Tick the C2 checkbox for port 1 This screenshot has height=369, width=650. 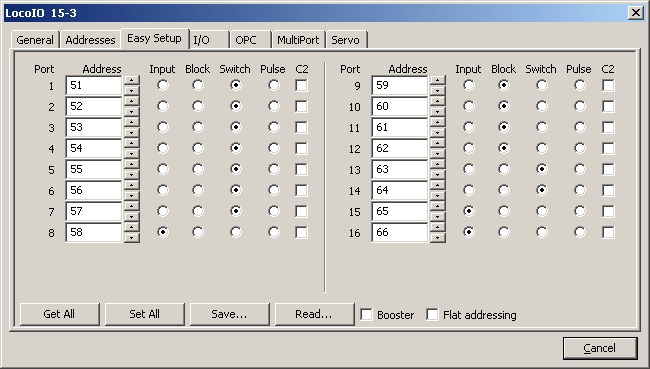(x=301, y=85)
